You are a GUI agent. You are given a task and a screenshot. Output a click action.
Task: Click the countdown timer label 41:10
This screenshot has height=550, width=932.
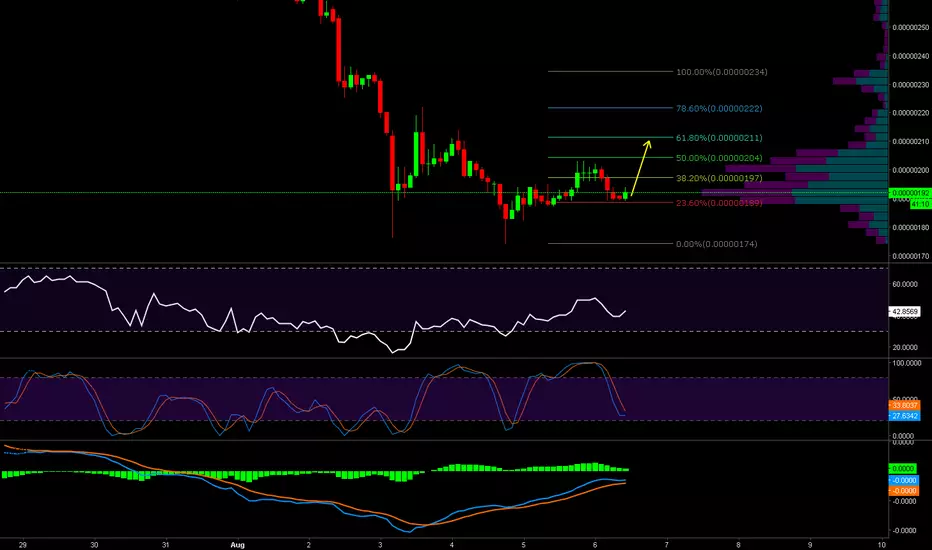click(920, 205)
